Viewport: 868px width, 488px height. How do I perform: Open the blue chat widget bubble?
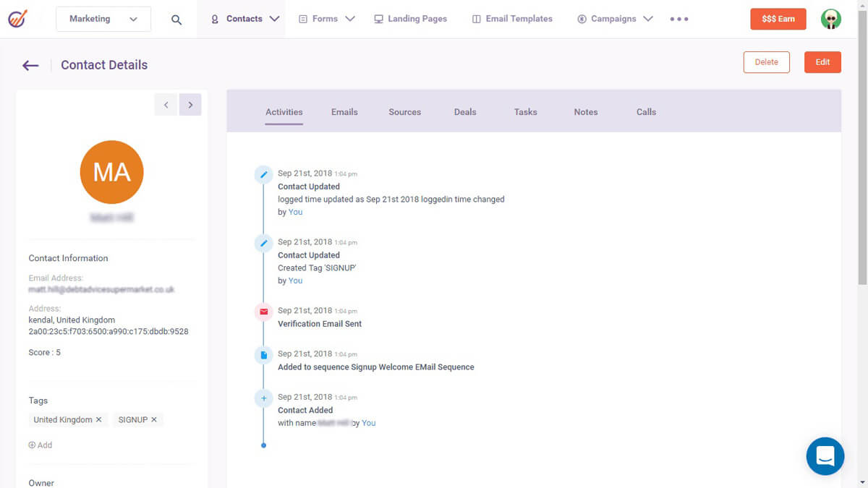coord(825,456)
